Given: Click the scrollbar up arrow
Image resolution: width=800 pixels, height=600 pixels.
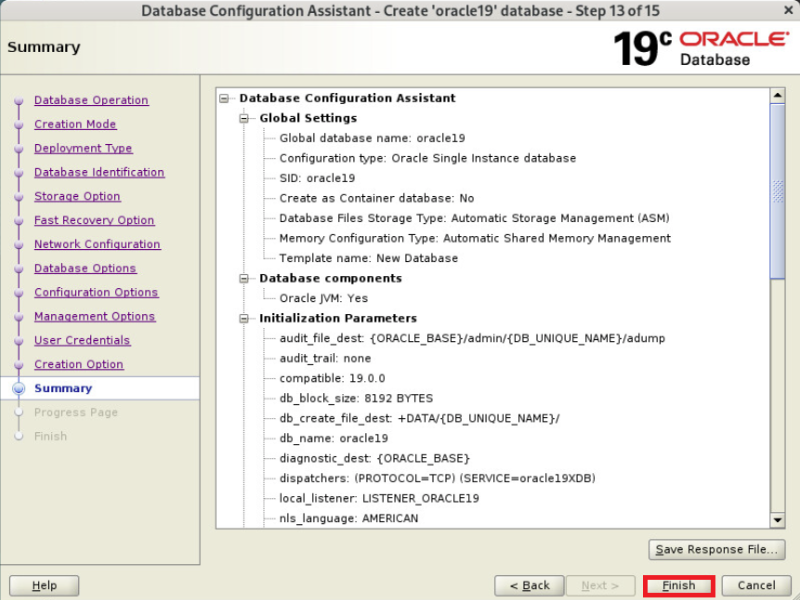Looking at the screenshot, I should point(777,95).
